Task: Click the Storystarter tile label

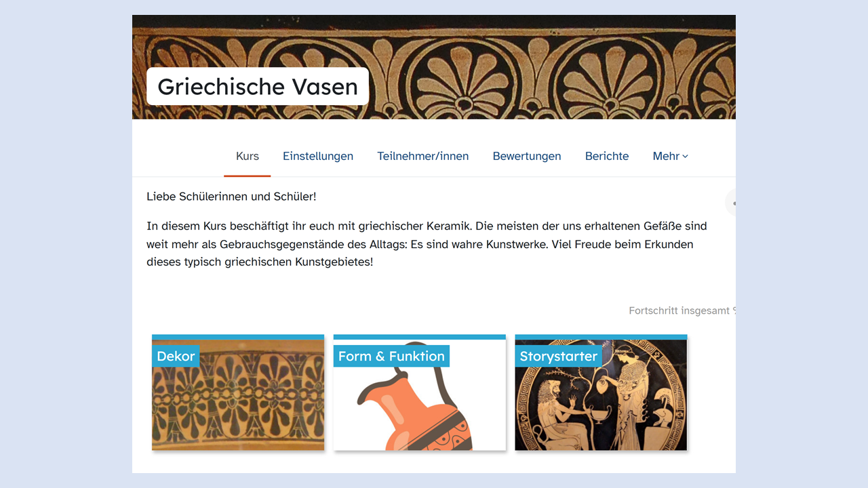Action: pyautogui.click(x=559, y=356)
